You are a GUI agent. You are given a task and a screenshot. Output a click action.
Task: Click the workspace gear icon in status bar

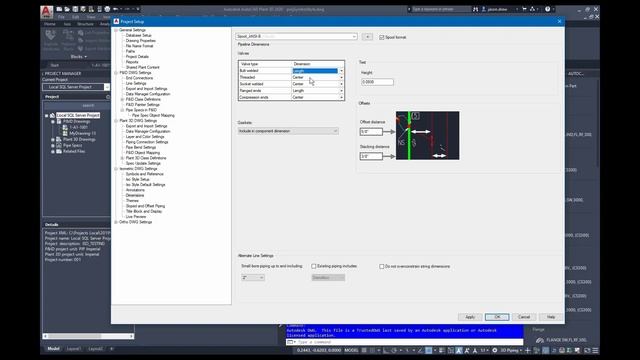(495, 350)
